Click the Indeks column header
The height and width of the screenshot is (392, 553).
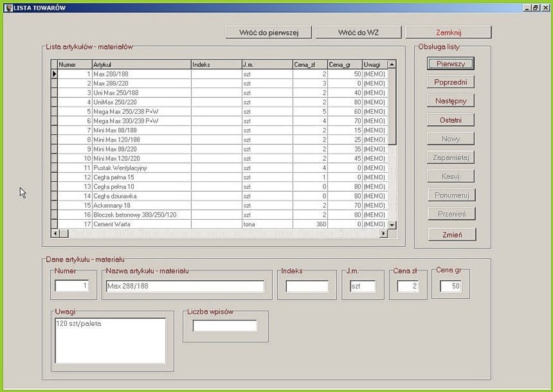pyautogui.click(x=217, y=64)
